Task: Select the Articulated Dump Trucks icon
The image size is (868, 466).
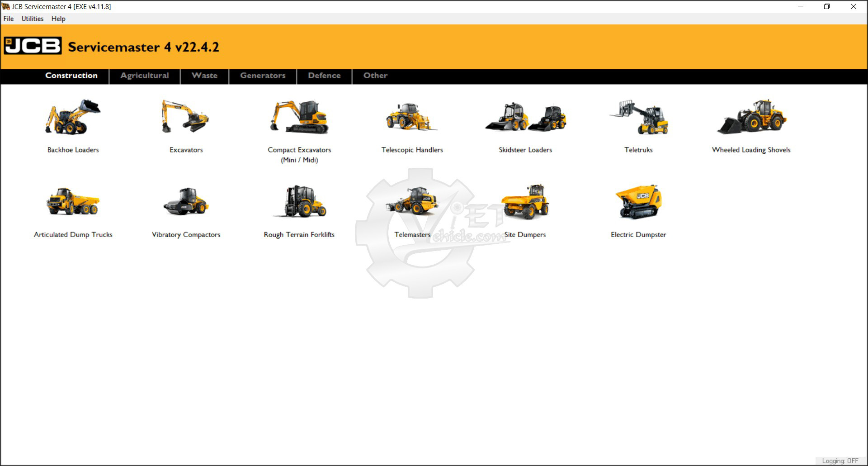Action: (73, 202)
